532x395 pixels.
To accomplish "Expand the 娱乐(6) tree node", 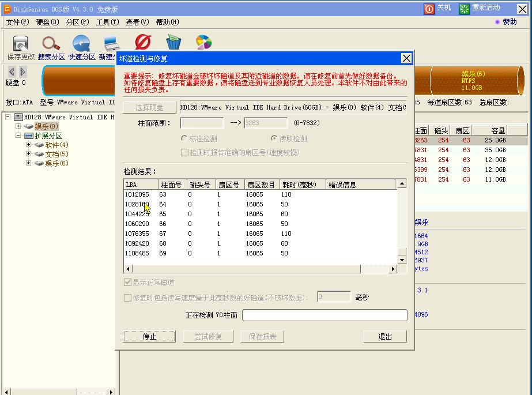I will (28, 163).
